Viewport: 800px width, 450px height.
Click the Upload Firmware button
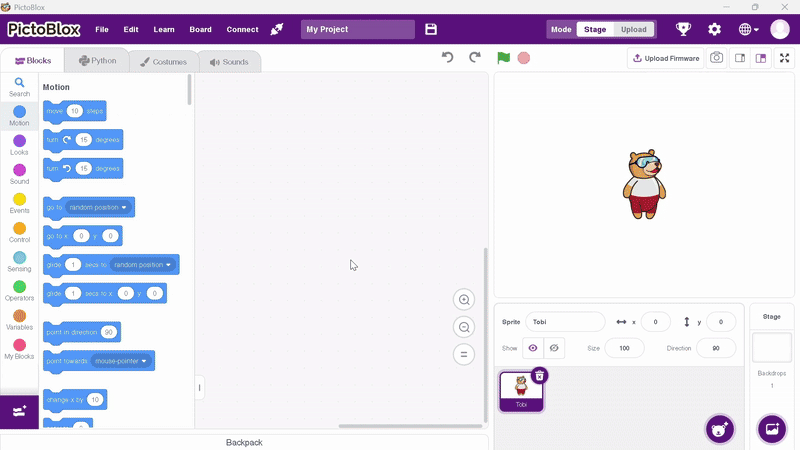coord(666,58)
